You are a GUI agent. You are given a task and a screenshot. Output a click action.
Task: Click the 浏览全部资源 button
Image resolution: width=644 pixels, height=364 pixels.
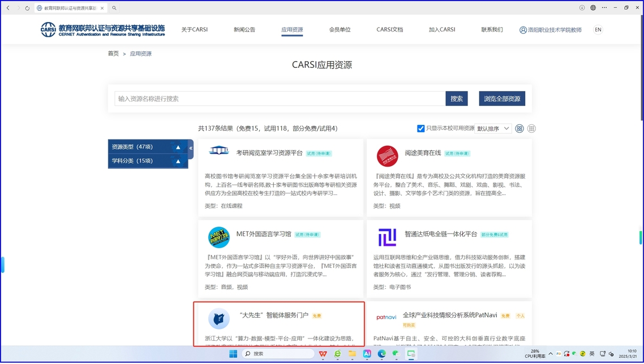(501, 98)
